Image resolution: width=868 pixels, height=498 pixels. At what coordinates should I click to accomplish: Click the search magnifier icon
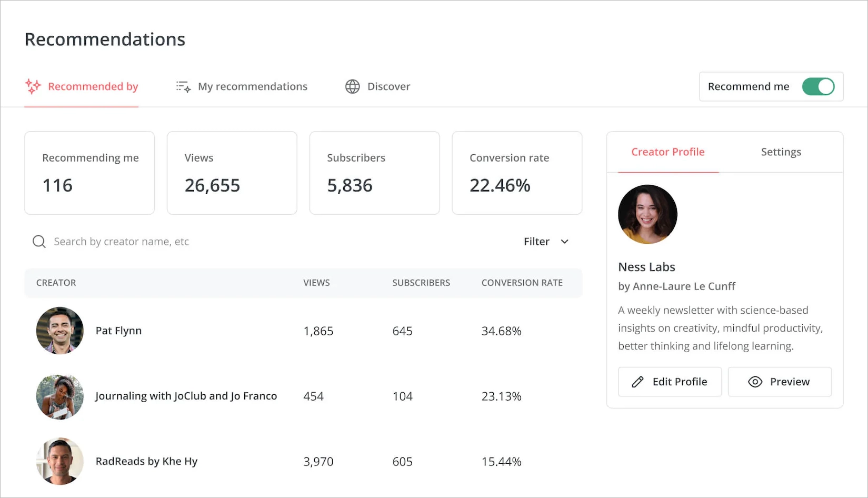[39, 241]
